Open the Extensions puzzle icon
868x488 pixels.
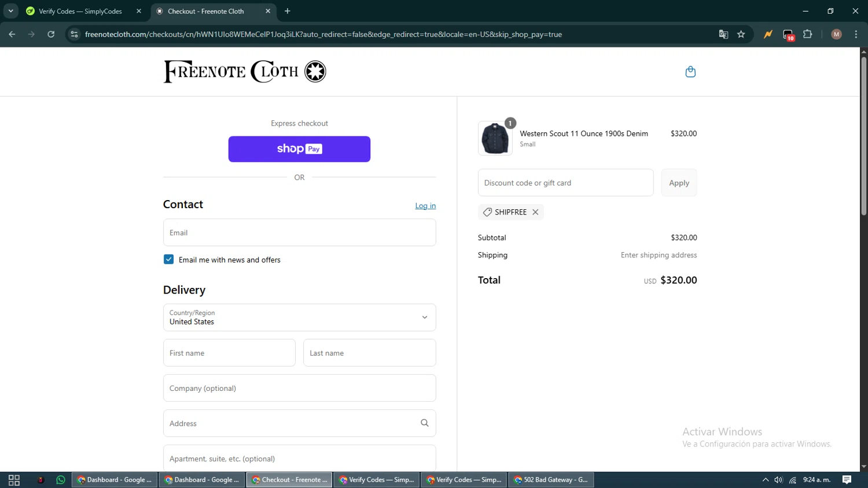[x=808, y=34]
